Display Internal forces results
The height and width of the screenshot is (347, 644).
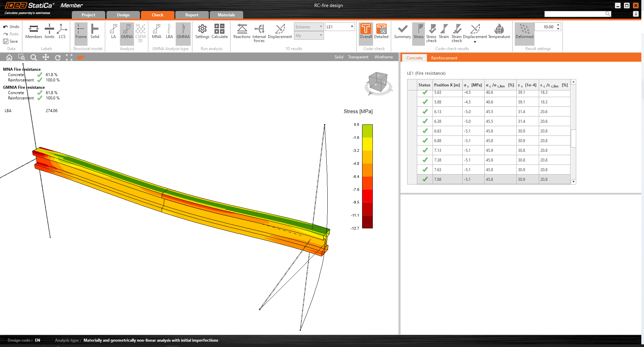pos(259,33)
